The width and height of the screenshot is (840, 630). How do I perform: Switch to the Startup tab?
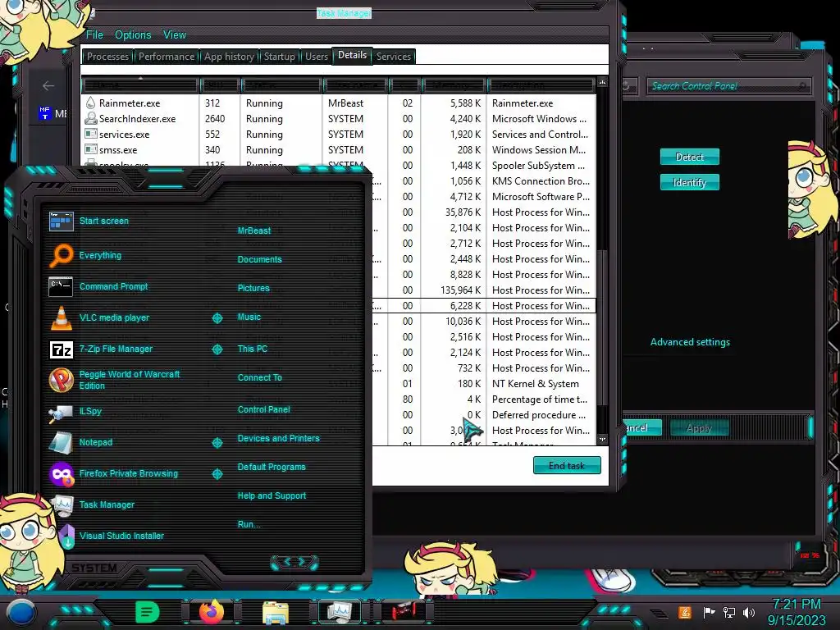[x=279, y=57]
